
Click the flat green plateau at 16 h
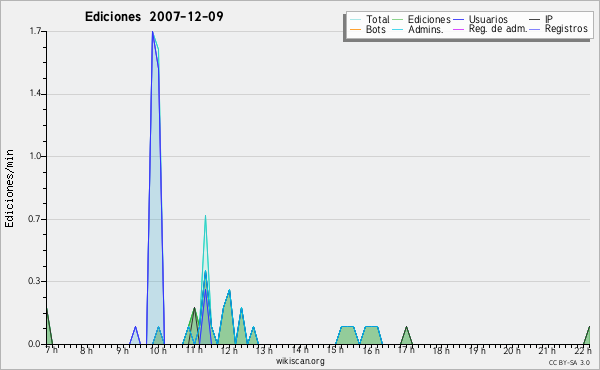click(371, 336)
